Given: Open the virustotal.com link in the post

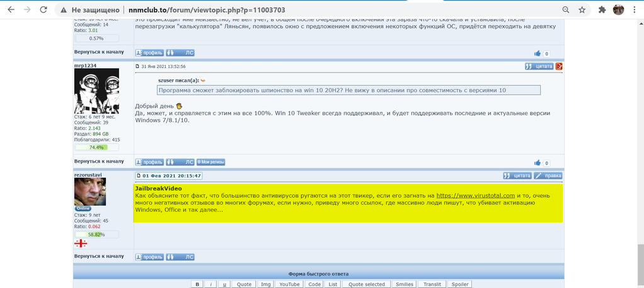Looking at the screenshot, I should [x=476, y=195].
